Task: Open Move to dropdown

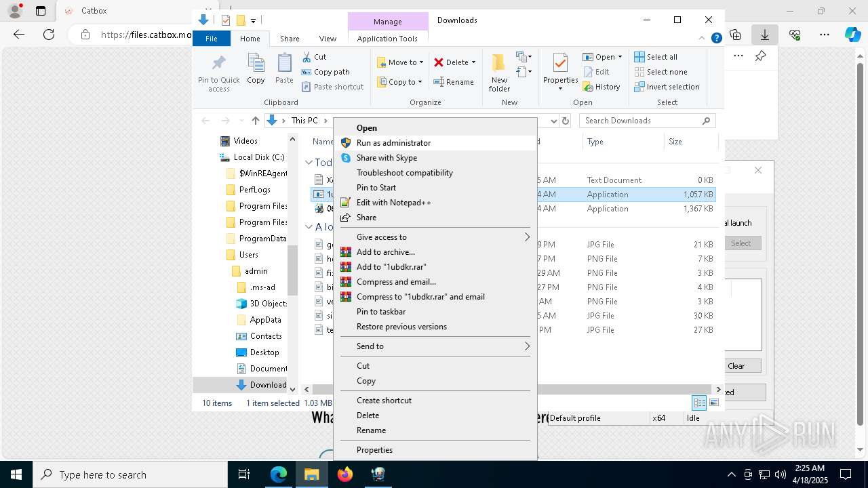Action: (400, 62)
